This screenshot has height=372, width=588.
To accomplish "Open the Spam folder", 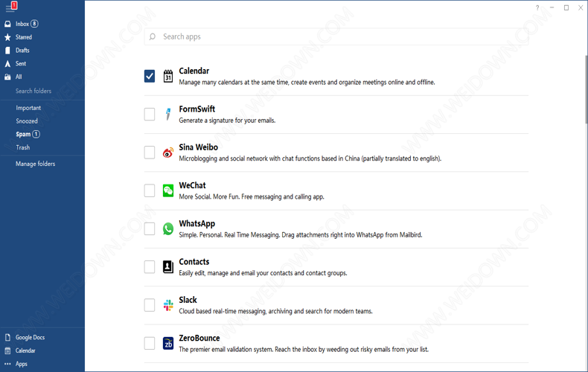I will tap(23, 134).
